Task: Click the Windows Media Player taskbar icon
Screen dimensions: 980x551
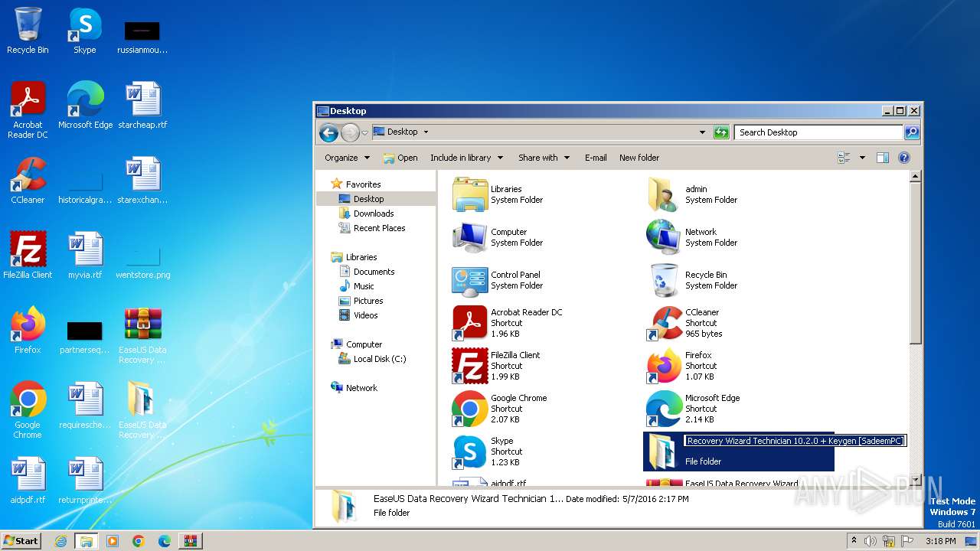Action: 113,541
